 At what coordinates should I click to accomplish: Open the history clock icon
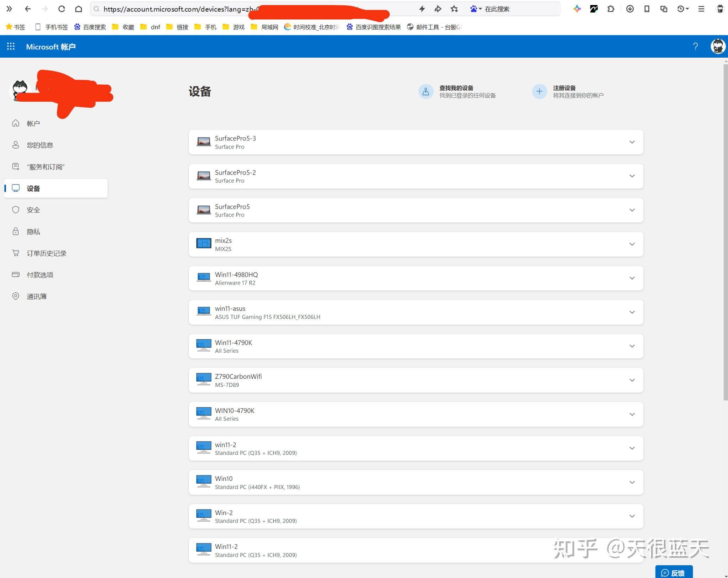coord(682,9)
